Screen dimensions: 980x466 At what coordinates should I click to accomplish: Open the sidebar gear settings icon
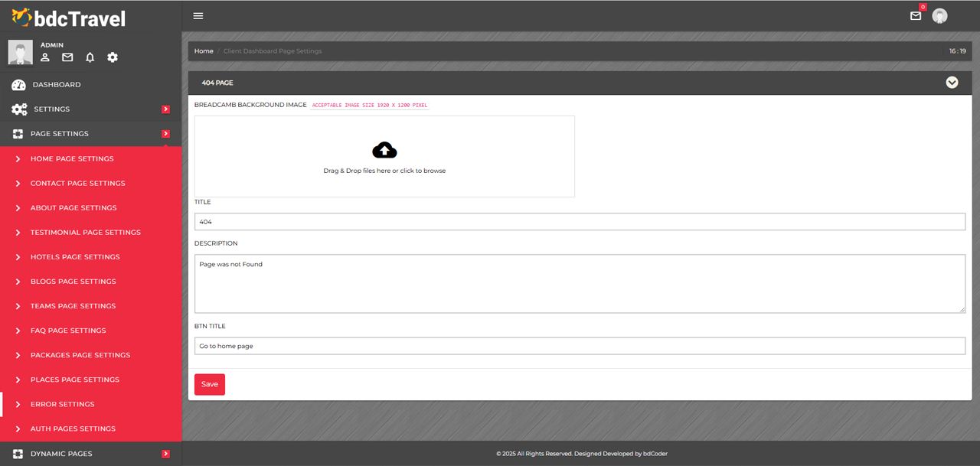pos(113,57)
